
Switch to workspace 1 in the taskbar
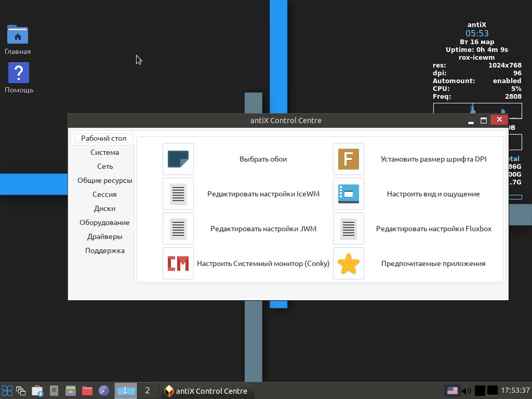tap(125, 391)
